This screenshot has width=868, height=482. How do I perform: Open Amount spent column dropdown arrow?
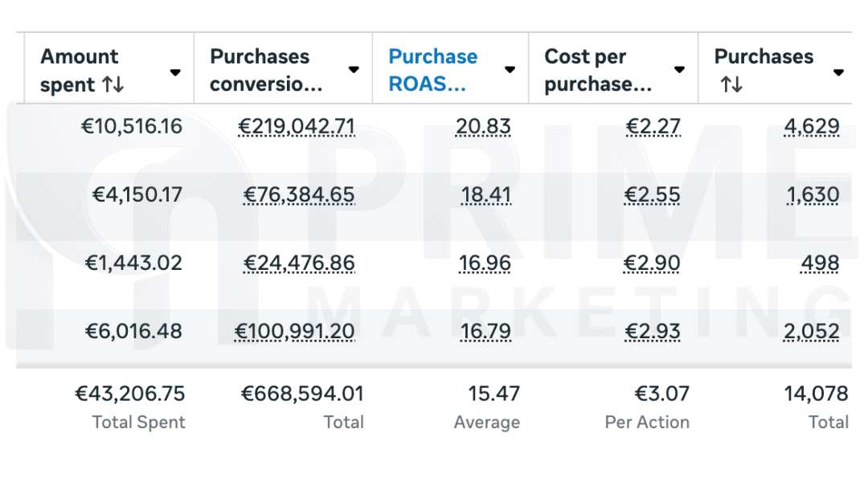175,72
